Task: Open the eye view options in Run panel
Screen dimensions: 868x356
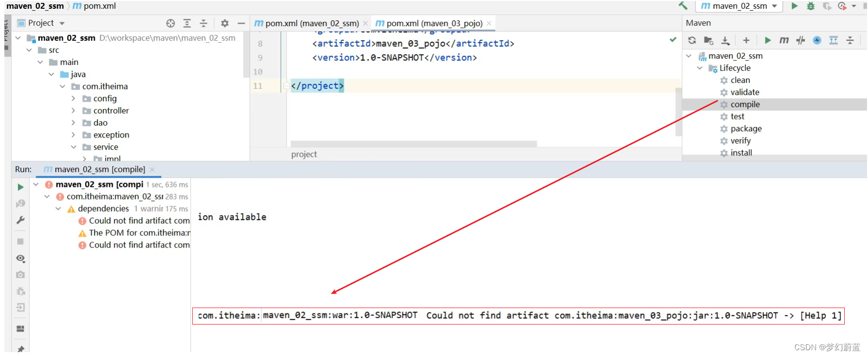Action: pyautogui.click(x=20, y=258)
